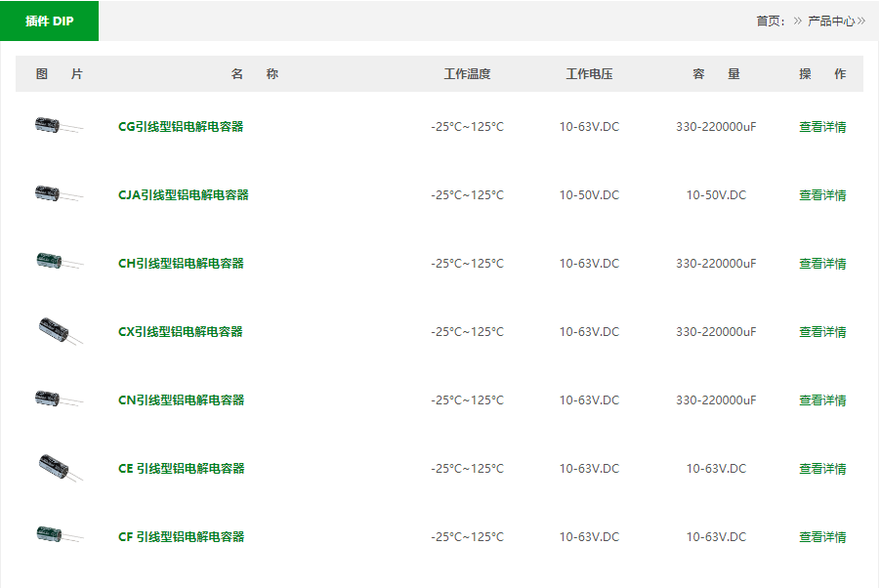Select the 插件 DIP green tab
Image resolution: width=881 pixels, height=588 pixels.
pos(50,21)
